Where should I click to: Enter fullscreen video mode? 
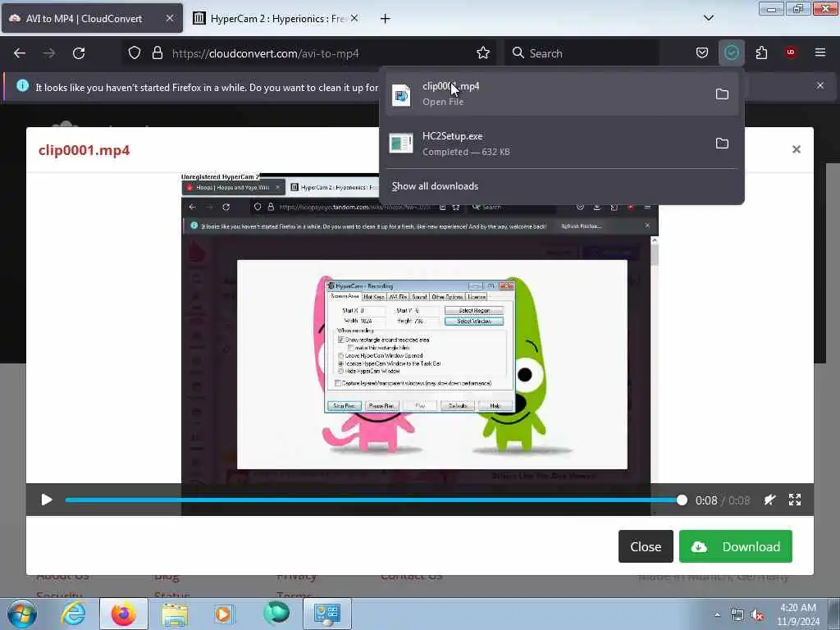[794, 500]
